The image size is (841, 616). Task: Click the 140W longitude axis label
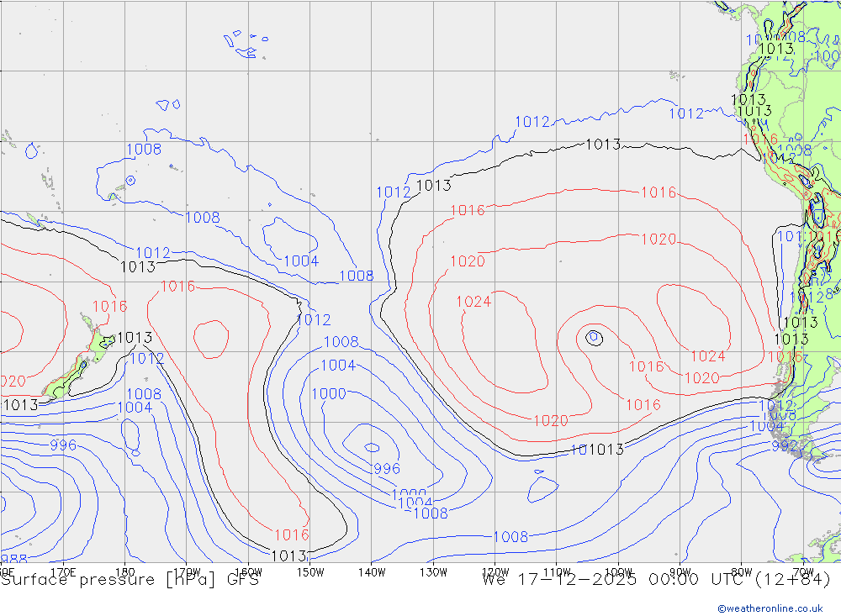(372, 572)
